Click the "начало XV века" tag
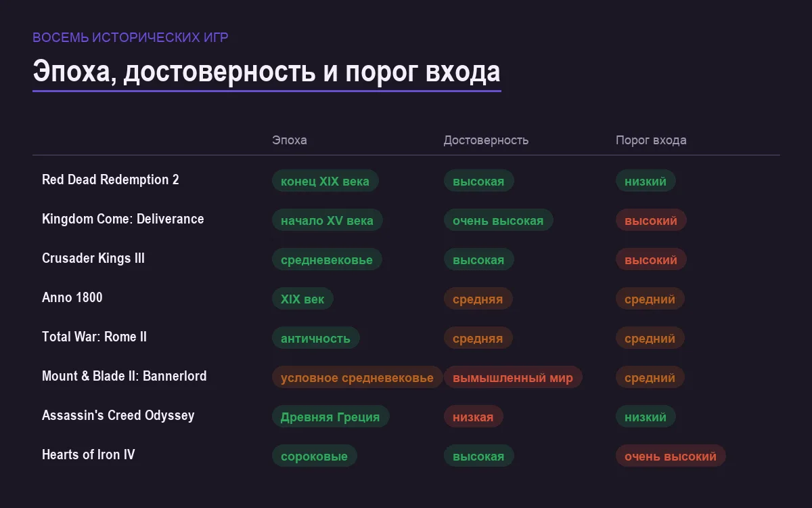This screenshot has height=508, width=812. pyautogui.click(x=328, y=220)
